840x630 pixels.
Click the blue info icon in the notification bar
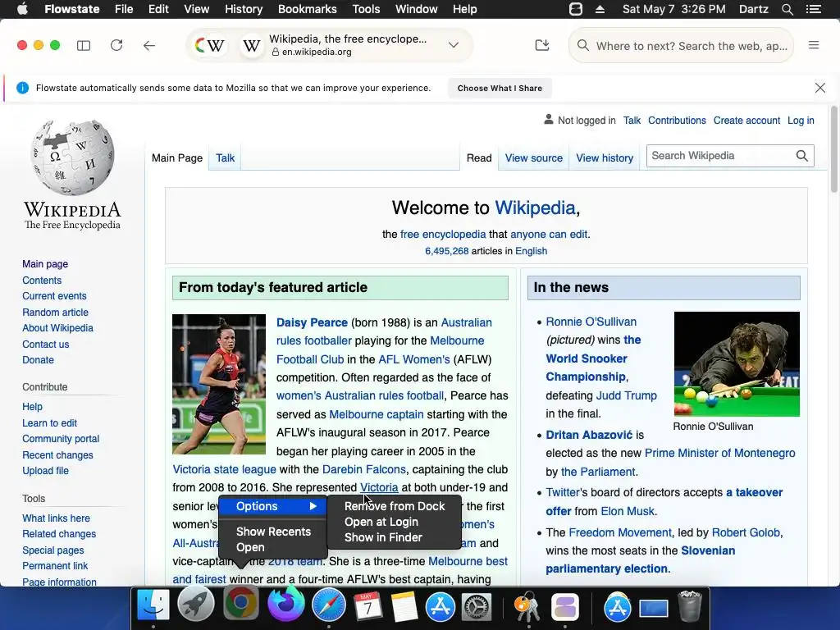point(22,88)
